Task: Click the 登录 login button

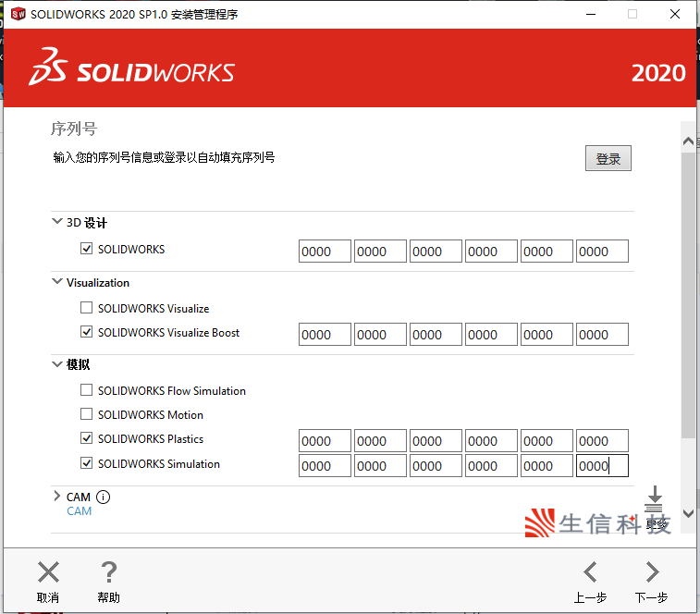Action: [608, 158]
